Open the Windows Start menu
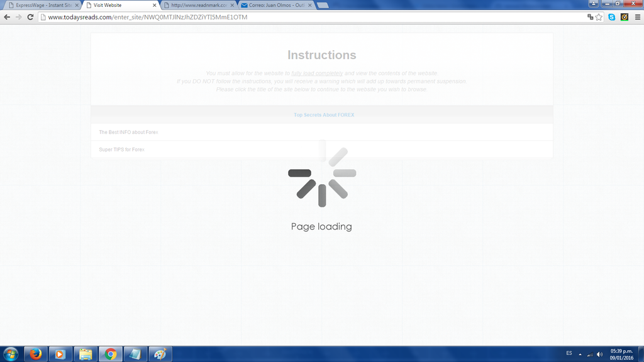The image size is (644, 362). point(11,354)
